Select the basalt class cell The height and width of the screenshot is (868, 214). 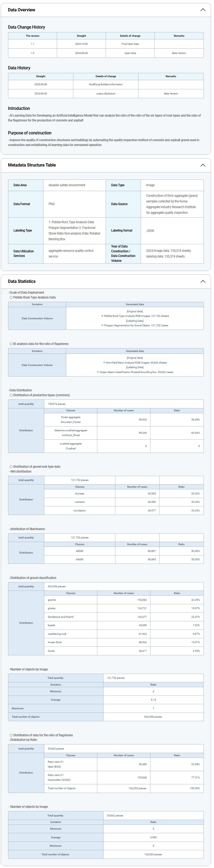[51, 625]
